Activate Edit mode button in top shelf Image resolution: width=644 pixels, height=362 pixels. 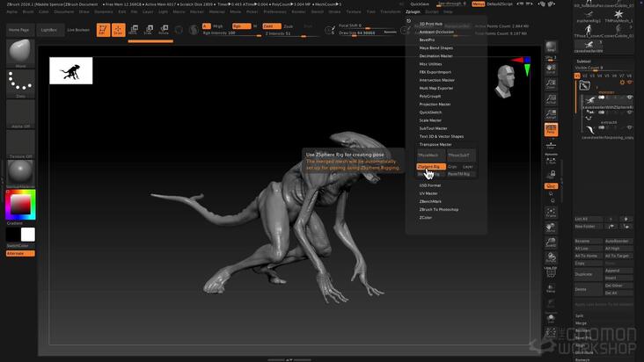(103, 30)
